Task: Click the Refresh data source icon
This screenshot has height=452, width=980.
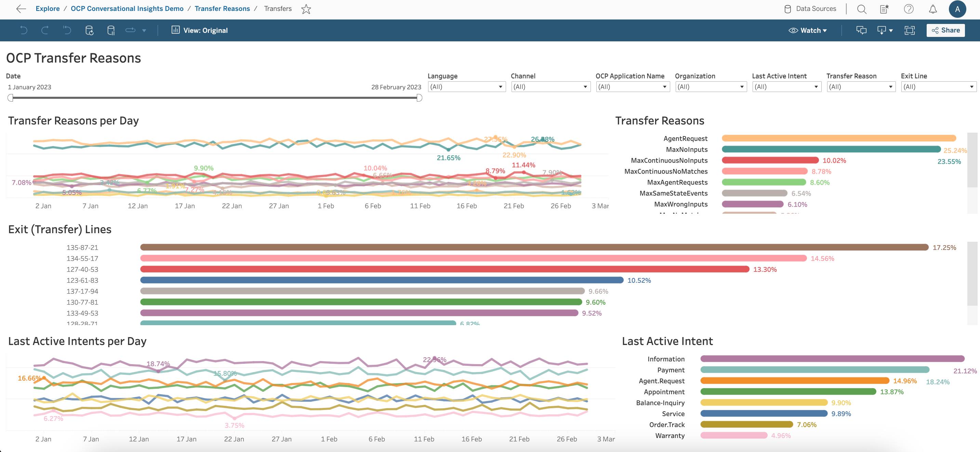Action: 89,30
